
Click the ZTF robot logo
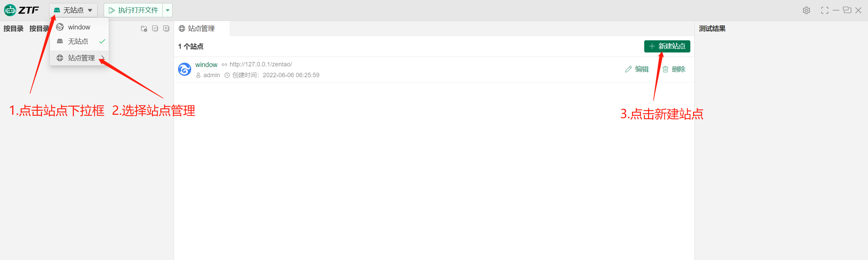coord(10,10)
